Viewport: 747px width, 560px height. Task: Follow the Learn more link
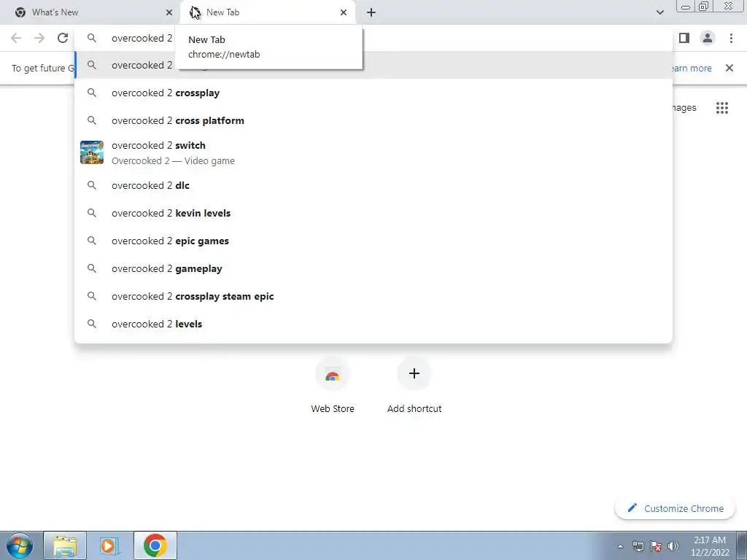[x=692, y=68]
